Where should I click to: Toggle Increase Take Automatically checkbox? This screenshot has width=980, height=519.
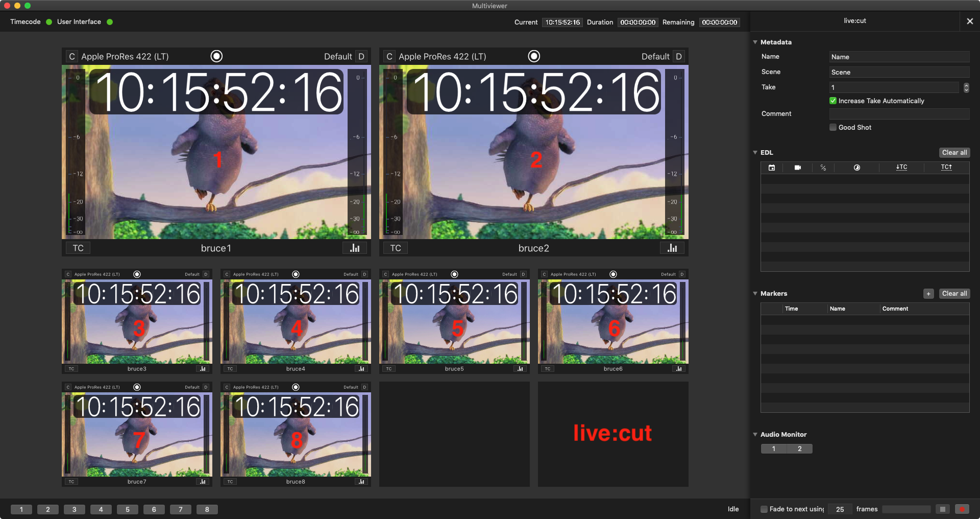pos(833,101)
